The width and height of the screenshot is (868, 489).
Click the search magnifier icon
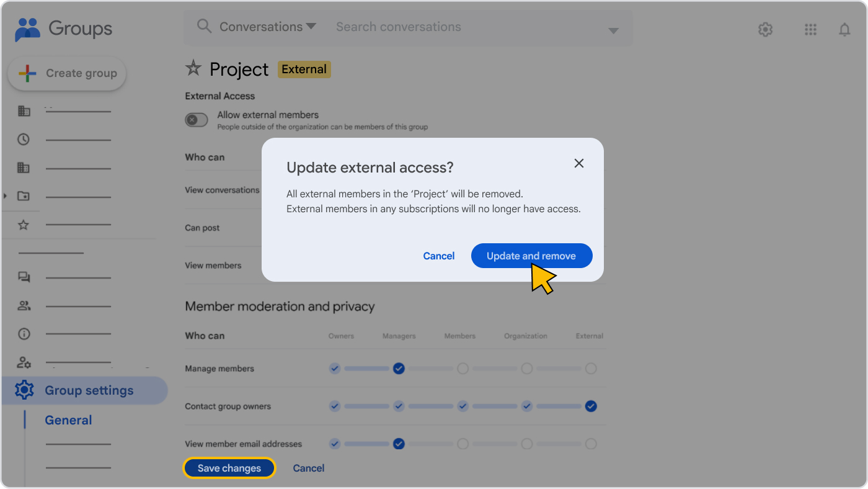pyautogui.click(x=204, y=26)
